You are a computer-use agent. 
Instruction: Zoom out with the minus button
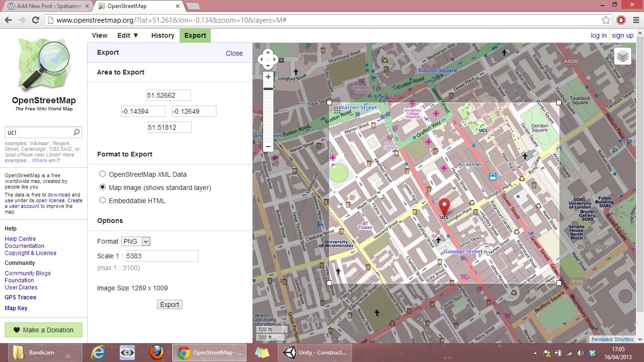(x=268, y=147)
